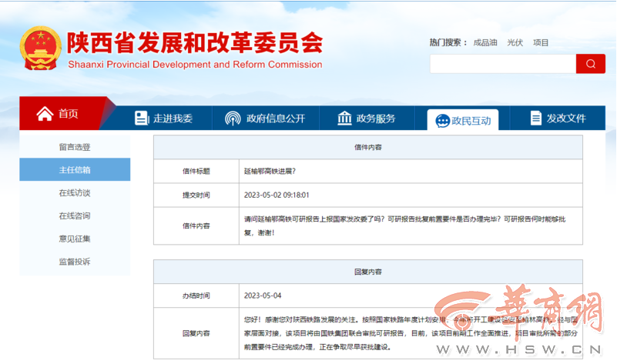Screen dimensions: 617x364
Task: Focus the search input field
Action: point(502,64)
